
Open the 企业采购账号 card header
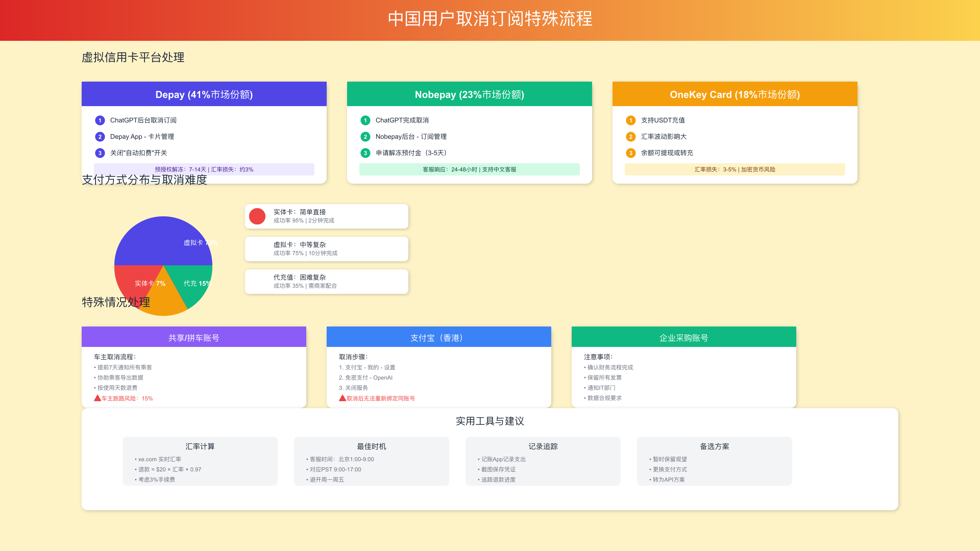coord(684,337)
